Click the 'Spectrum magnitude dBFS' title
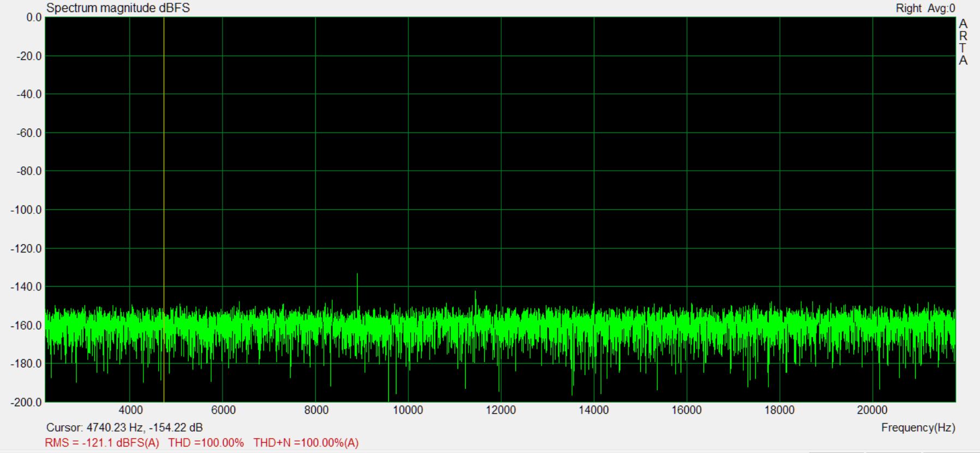Image resolution: width=980 pixels, height=453 pixels. (x=118, y=8)
